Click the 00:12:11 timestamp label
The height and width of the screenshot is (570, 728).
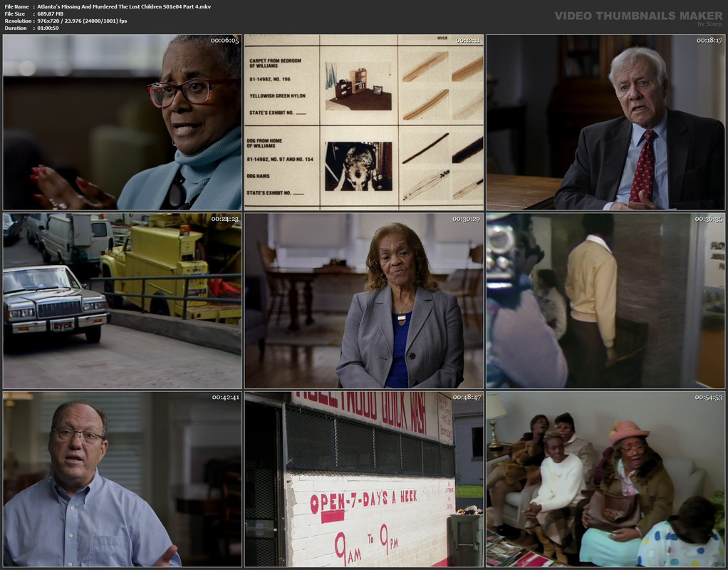(467, 41)
